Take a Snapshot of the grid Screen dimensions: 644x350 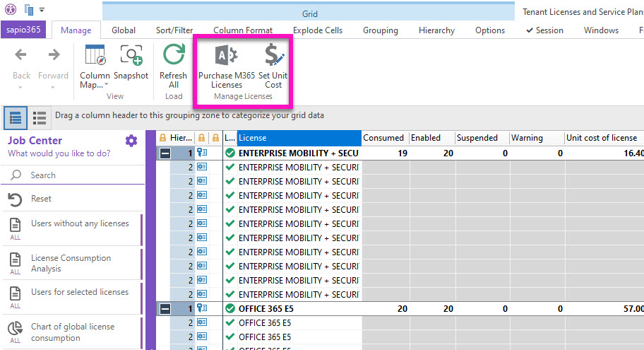point(131,62)
